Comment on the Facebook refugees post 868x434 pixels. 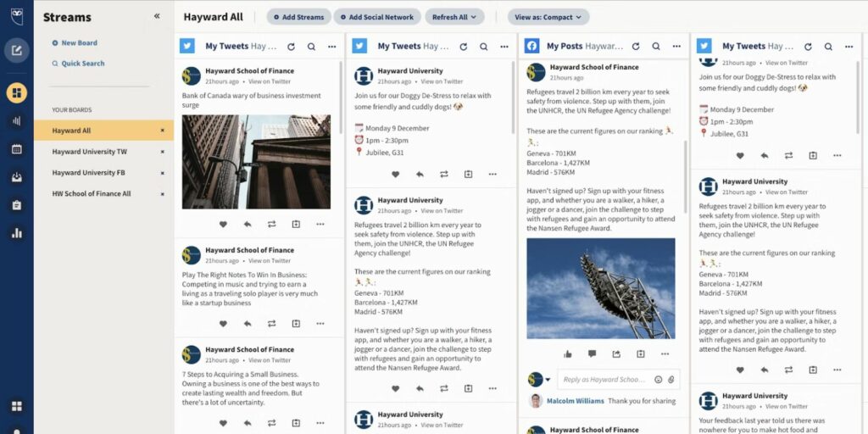[592, 353]
